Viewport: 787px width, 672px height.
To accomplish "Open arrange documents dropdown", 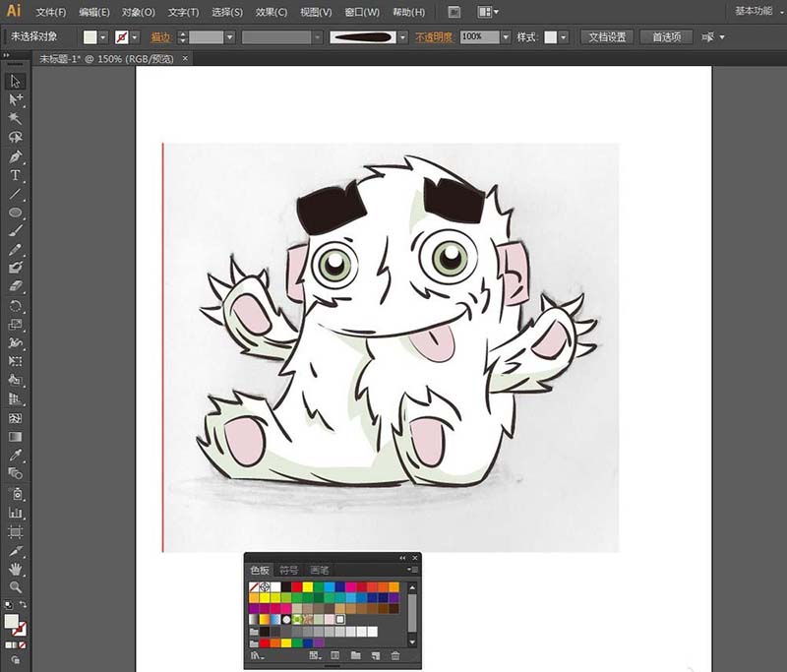I will (488, 12).
